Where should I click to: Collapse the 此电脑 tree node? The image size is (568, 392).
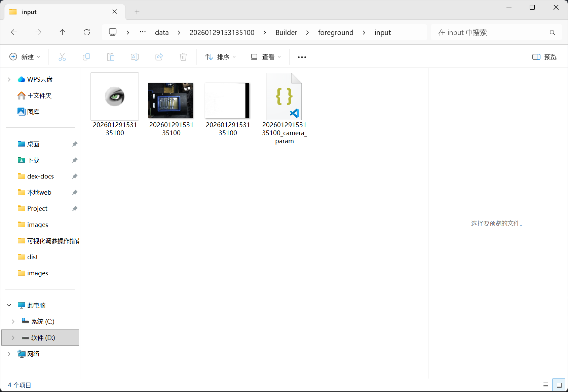(x=9, y=305)
